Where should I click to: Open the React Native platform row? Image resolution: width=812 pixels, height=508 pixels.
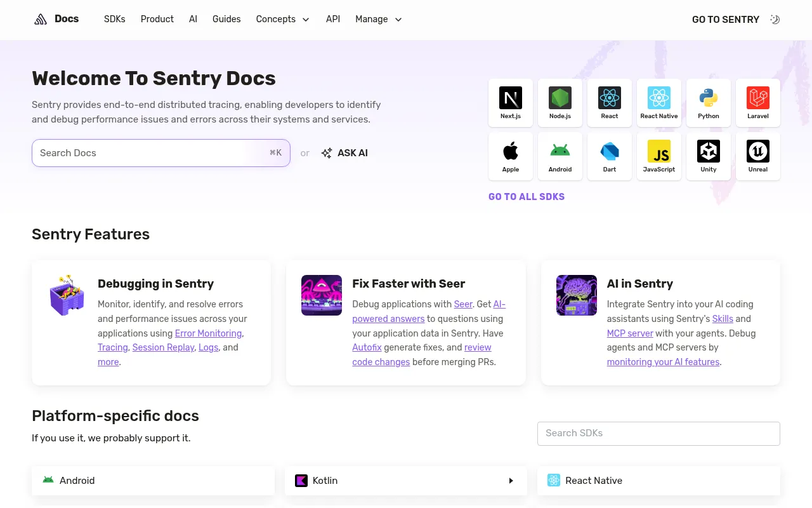click(x=658, y=481)
